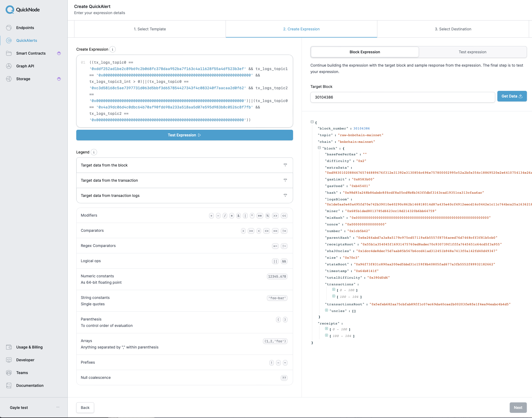Insert numeric constant 12345.678 example
This screenshot has width=532, height=418.
pyautogui.click(x=277, y=277)
